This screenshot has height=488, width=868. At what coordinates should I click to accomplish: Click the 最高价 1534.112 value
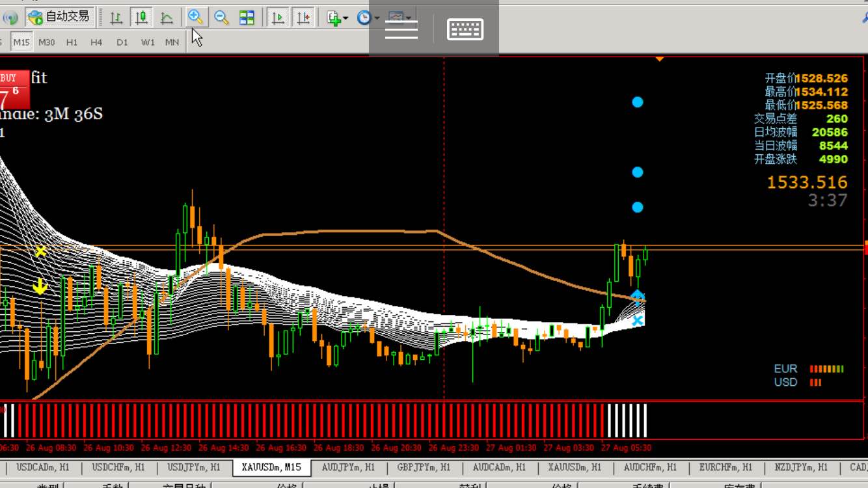(x=822, y=92)
